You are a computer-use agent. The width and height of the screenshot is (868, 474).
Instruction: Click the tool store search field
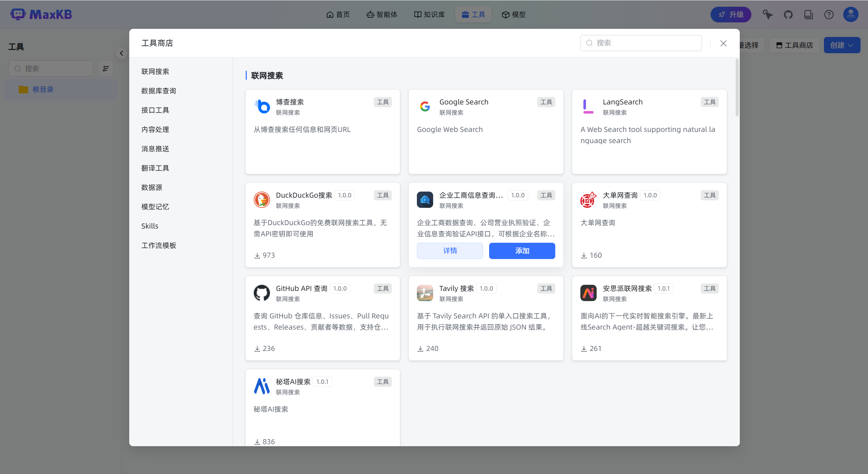coord(641,43)
